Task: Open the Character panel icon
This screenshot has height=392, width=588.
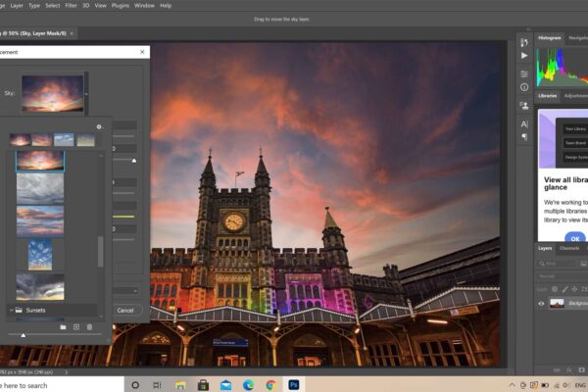Action: 524,123
